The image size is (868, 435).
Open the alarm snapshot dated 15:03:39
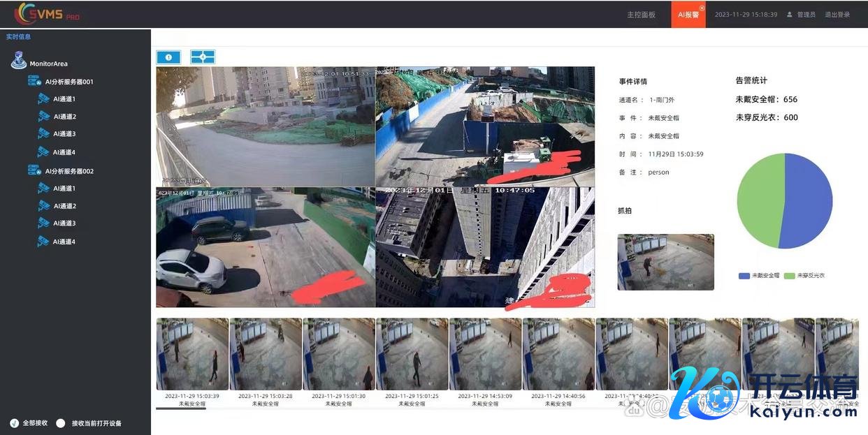(192, 355)
